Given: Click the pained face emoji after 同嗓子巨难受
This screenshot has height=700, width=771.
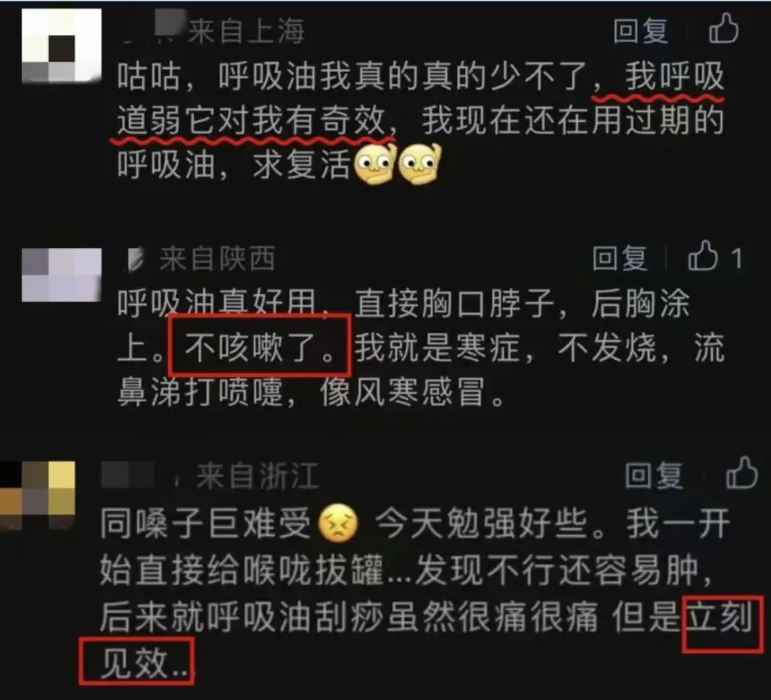Looking at the screenshot, I should [x=338, y=523].
